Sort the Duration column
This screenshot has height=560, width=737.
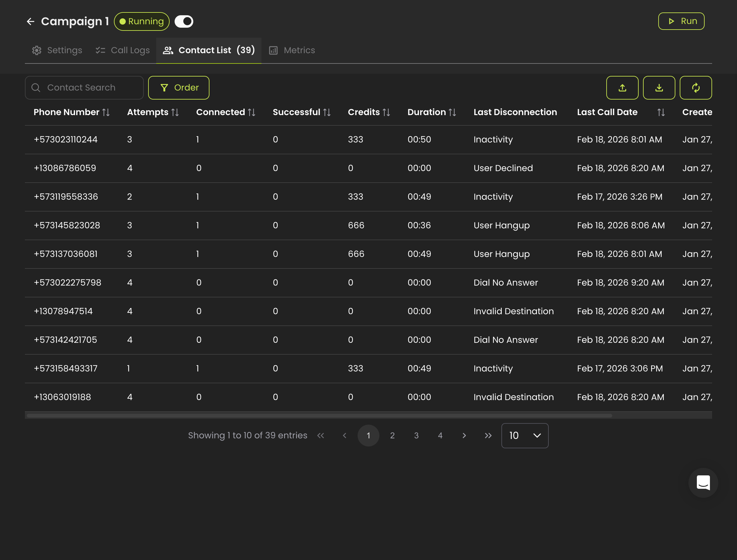(452, 112)
